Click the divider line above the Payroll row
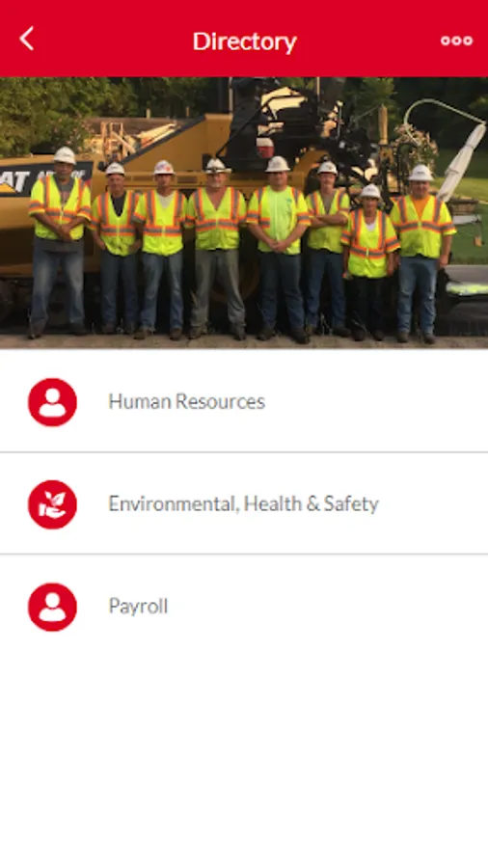This screenshot has height=868, width=488. 244,555
